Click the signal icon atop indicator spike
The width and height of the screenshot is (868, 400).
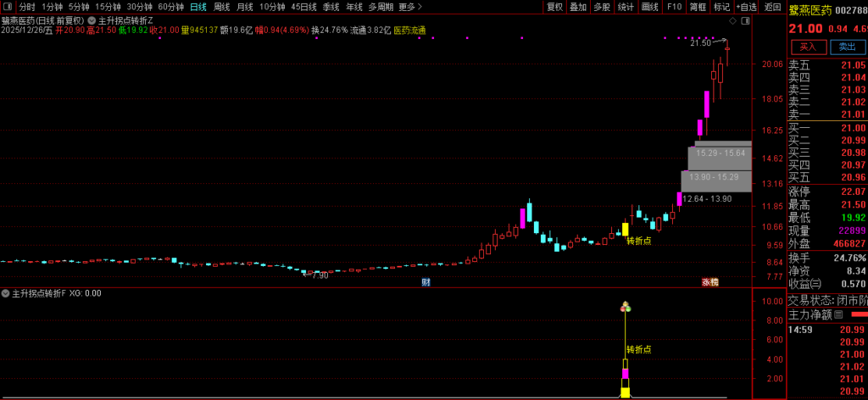click(626, 306)
